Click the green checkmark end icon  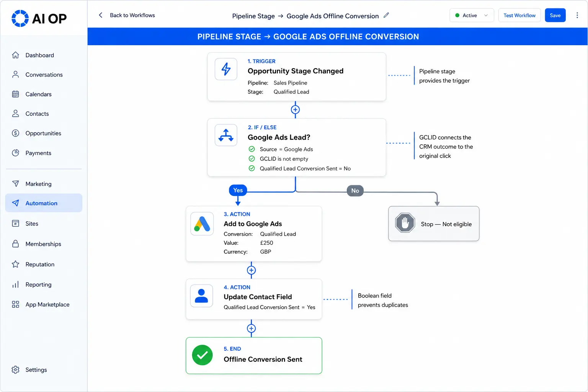point(202,355)
